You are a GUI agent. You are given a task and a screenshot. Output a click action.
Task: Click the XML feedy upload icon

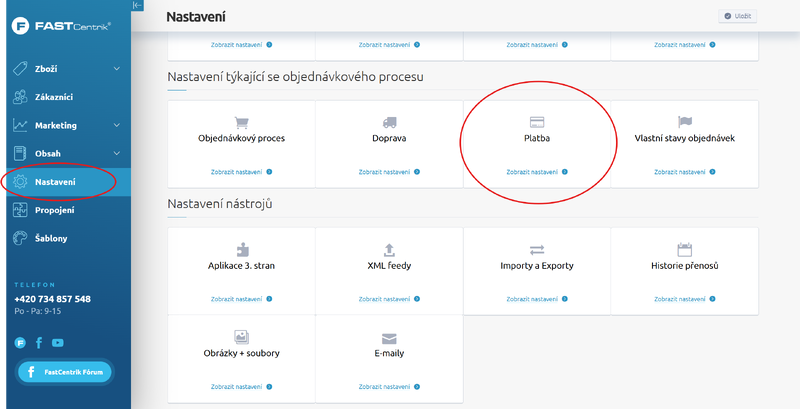(389, 249)
